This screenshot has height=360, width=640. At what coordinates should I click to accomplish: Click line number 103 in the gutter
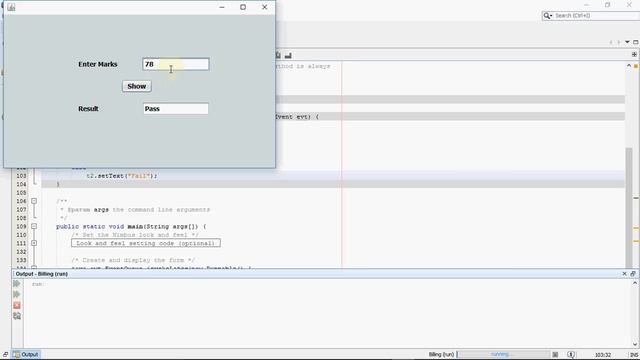click(x=21, y=176)
